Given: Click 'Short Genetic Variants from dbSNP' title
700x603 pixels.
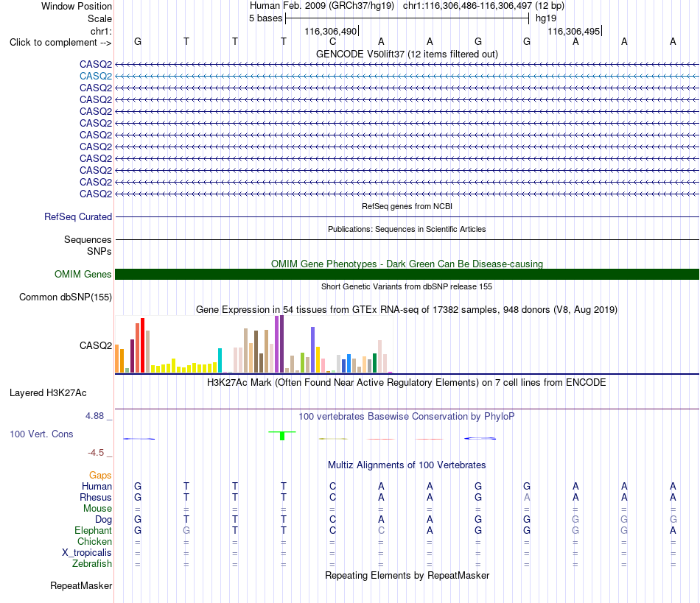Looking at the screenshot, I should click(407, 287).
